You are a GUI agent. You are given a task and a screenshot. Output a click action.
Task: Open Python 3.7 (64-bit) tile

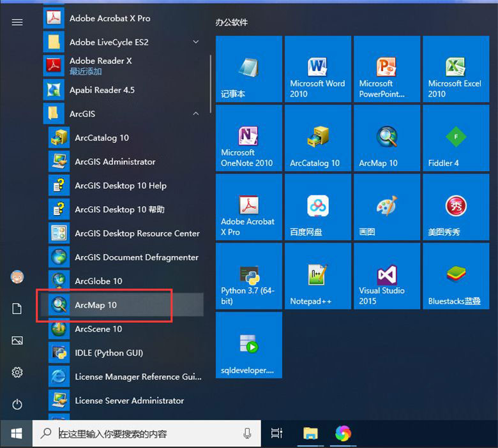[x=249, y=276]
